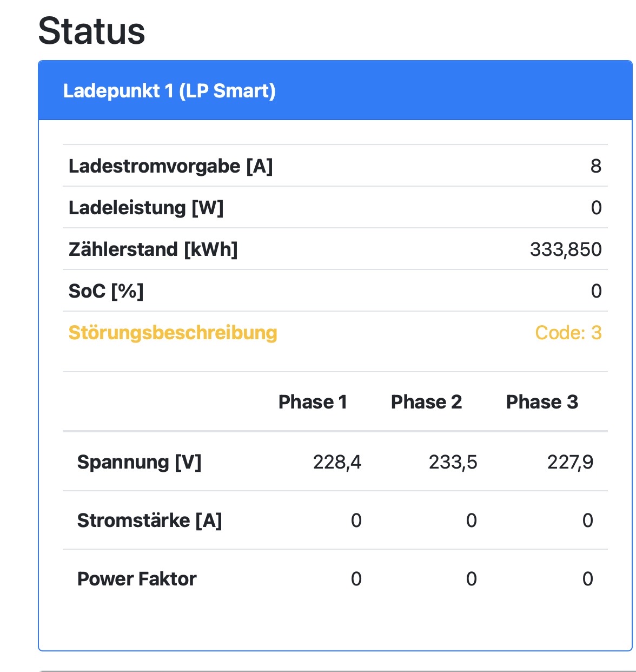Select the Ladeleistung [W] label
The image size is (636, 672).
pyautogui.click(x=146, y=208)
